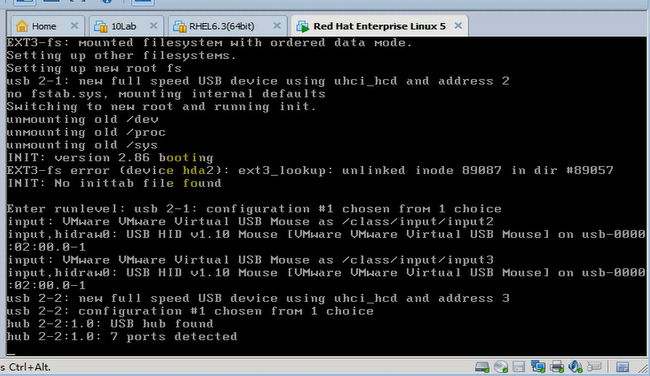Select the Red Hat Enterprise Linux 5 tab
Screen dimensions: 650x376
[x=380, y=26]
